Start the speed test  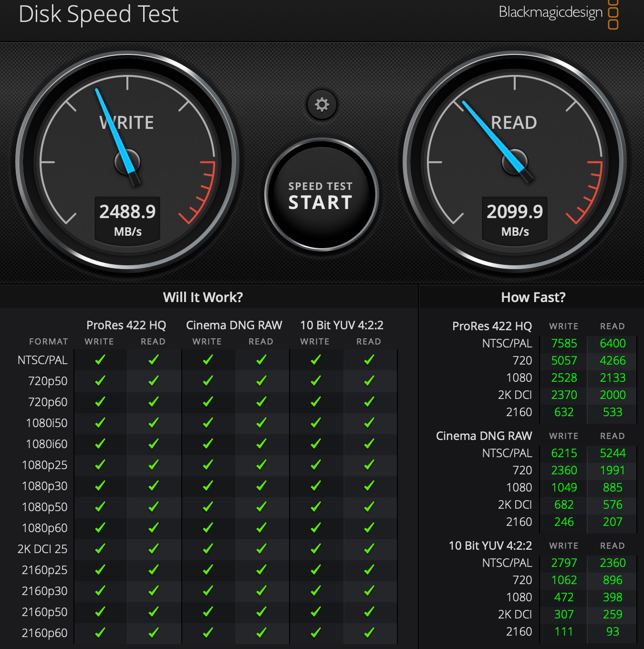(321, 195)
